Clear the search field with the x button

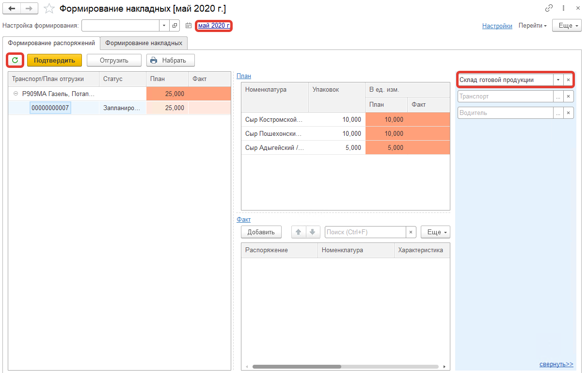pos(411,232)
